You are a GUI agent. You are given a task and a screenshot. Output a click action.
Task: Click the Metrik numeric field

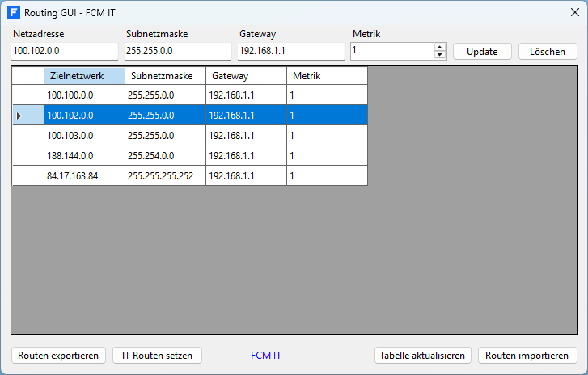[x=391, y=51]
